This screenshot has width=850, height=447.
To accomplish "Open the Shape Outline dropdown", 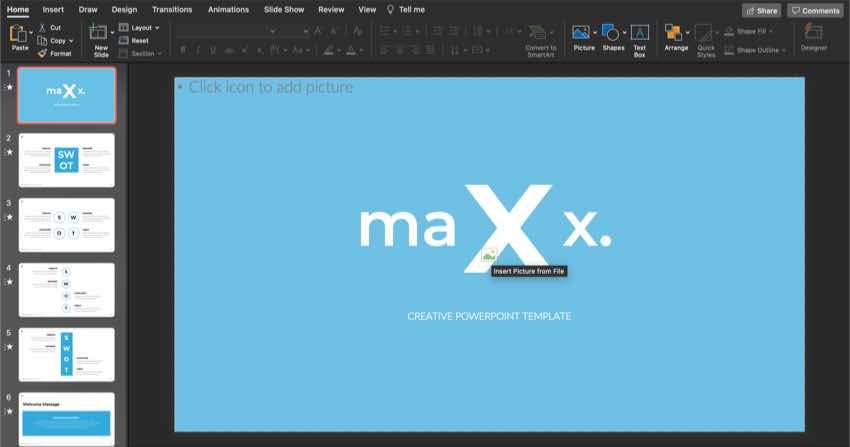I will click(x=787, y=50).
